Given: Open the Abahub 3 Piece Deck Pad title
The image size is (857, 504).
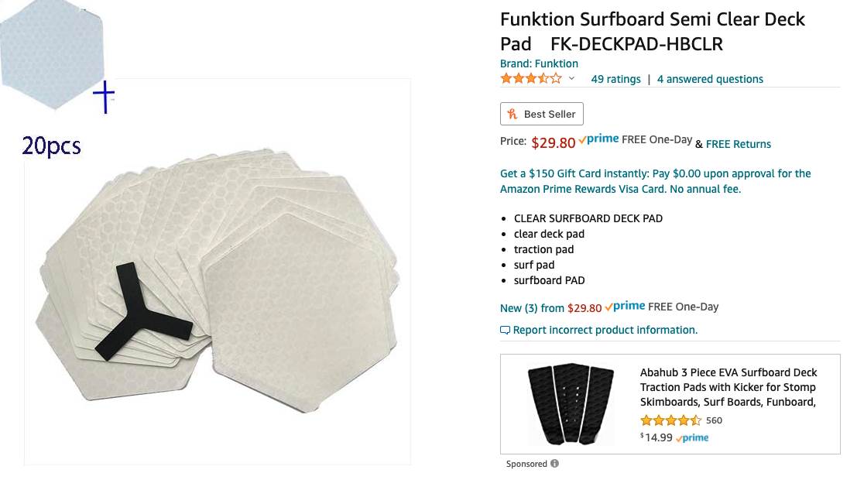Looking at the screenshot, I should (728, 387).
